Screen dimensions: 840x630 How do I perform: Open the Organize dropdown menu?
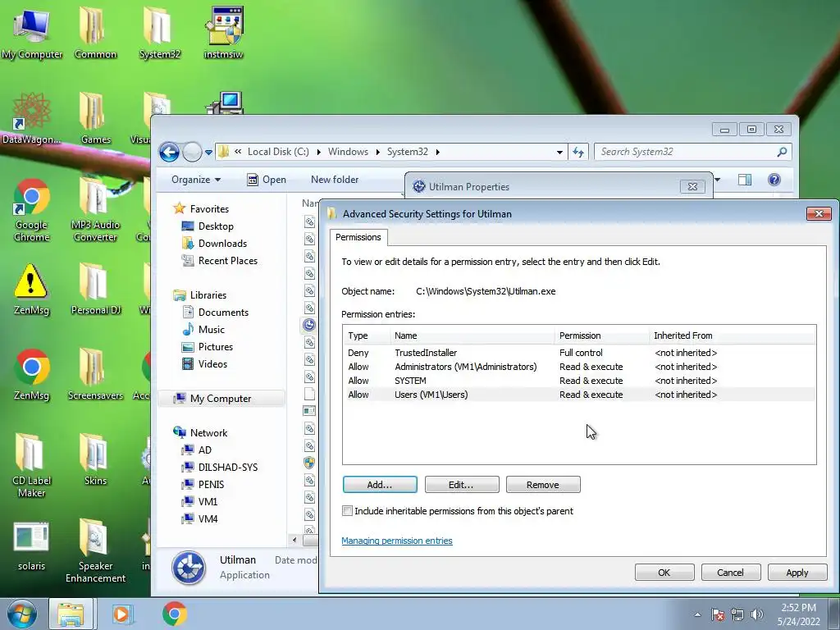[196, 180]
